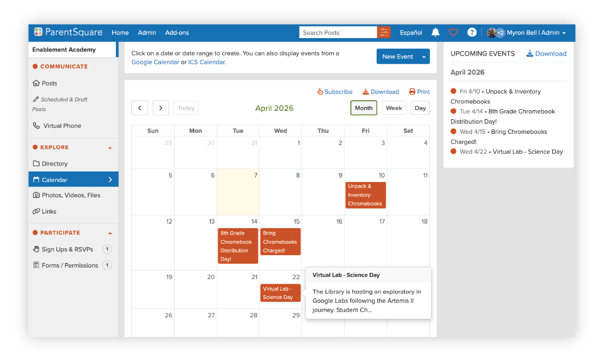Expand the New Event dropdown arrow

click(x=424, y=57)
